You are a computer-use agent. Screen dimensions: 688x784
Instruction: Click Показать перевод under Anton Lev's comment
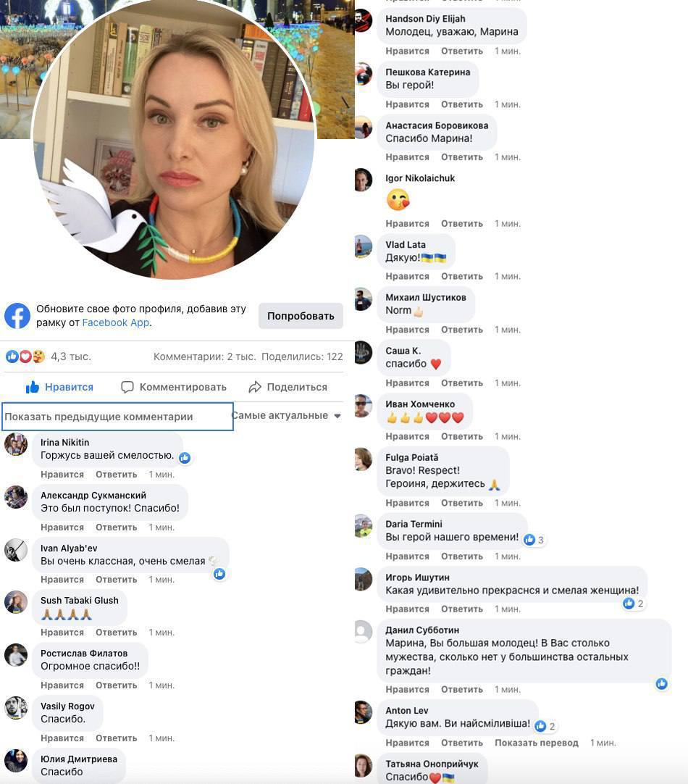pyautogui.click(x=537, y=743)
